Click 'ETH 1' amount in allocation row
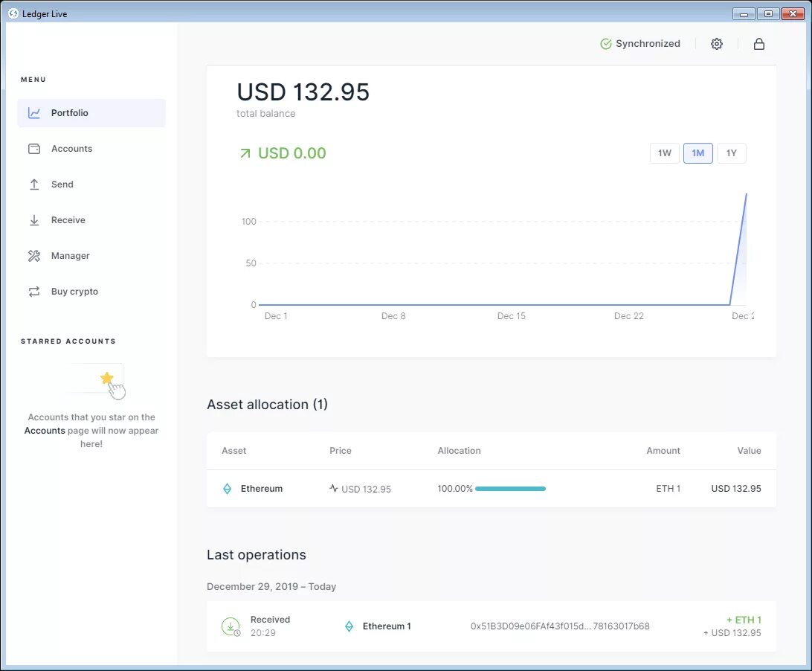This screenshot has width=812, height=671. click(668, 489)
